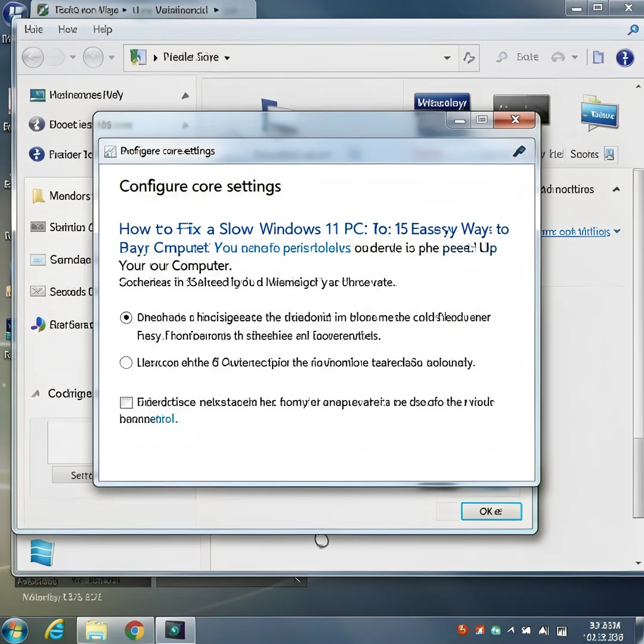
Task: Click the round up-level button
Action: pyautogui.click(x=93, y=57)
